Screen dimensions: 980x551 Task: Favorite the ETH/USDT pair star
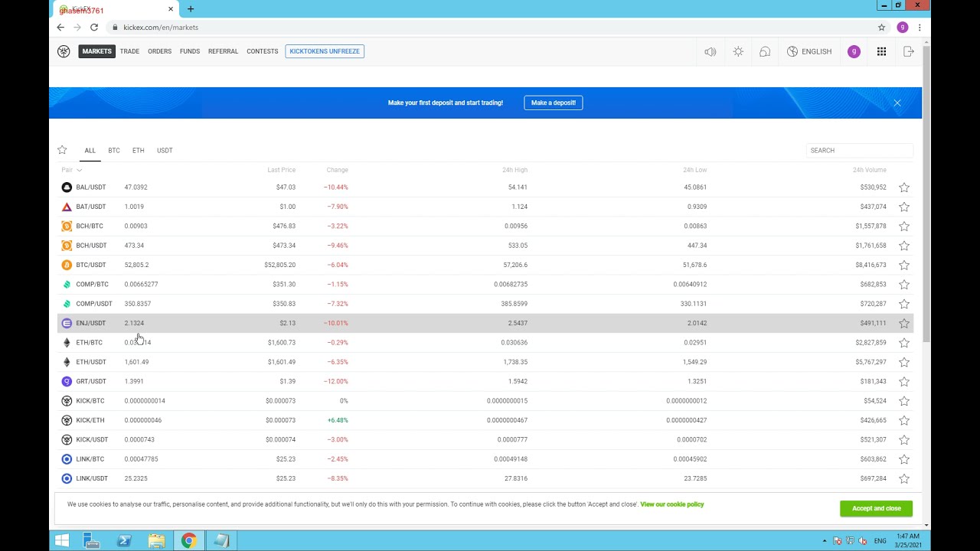coord(904,362)
